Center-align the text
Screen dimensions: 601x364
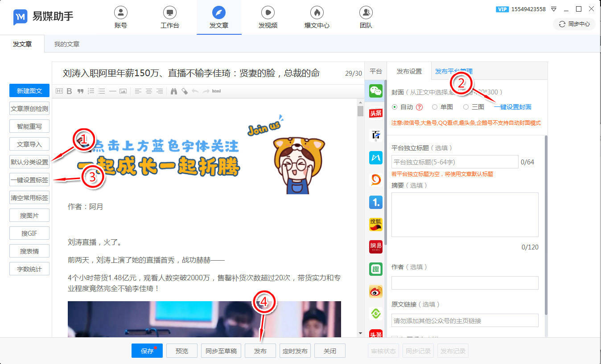(149, 91)
